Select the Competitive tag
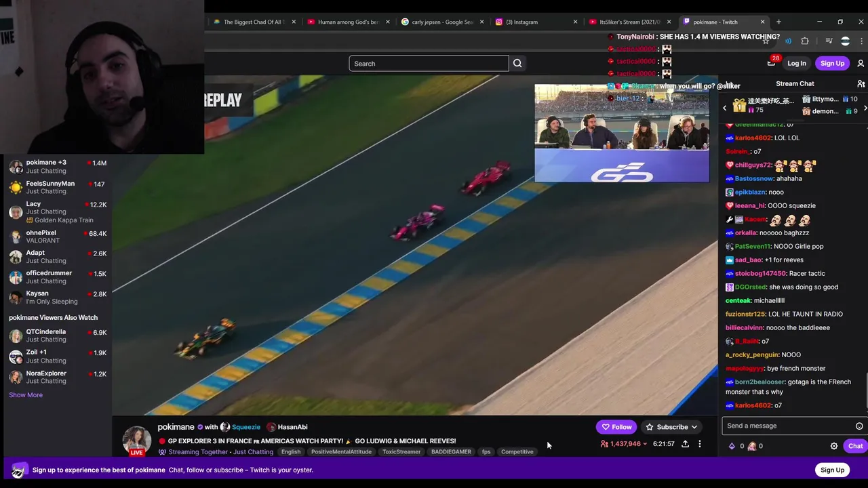The height and width of the screenshot is (488, 868). tap(517, 452)
